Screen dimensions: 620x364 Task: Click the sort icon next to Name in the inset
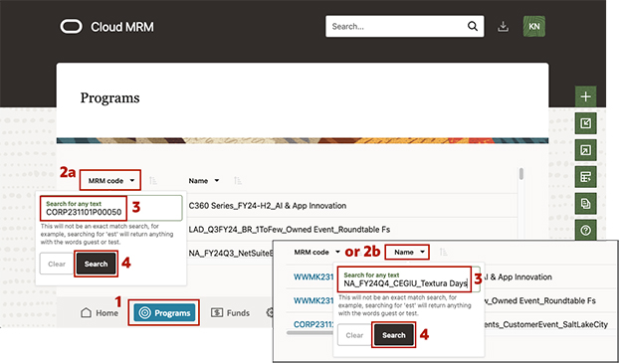click(443, 252)
